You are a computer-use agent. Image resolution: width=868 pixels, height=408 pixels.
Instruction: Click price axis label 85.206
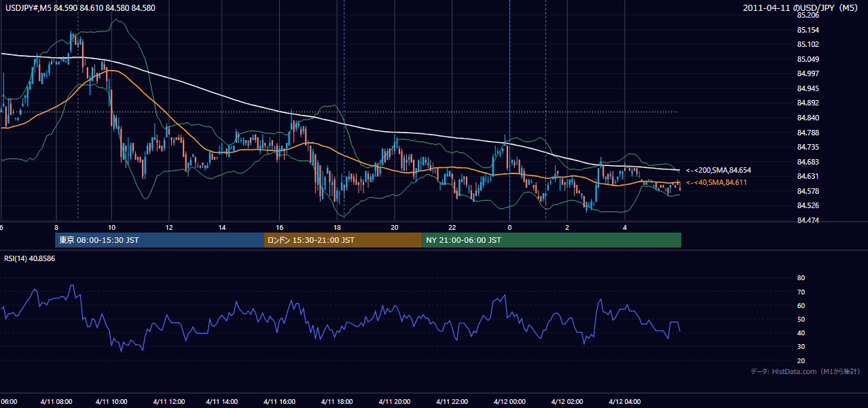pyautogui.click(x=808, y=15)
